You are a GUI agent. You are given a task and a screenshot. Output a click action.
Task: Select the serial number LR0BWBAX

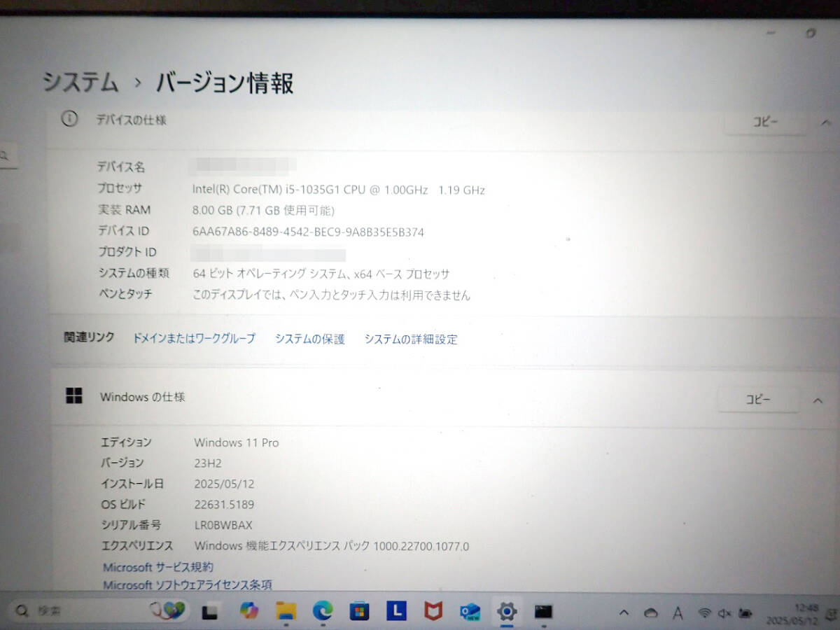tap(223, 524)
